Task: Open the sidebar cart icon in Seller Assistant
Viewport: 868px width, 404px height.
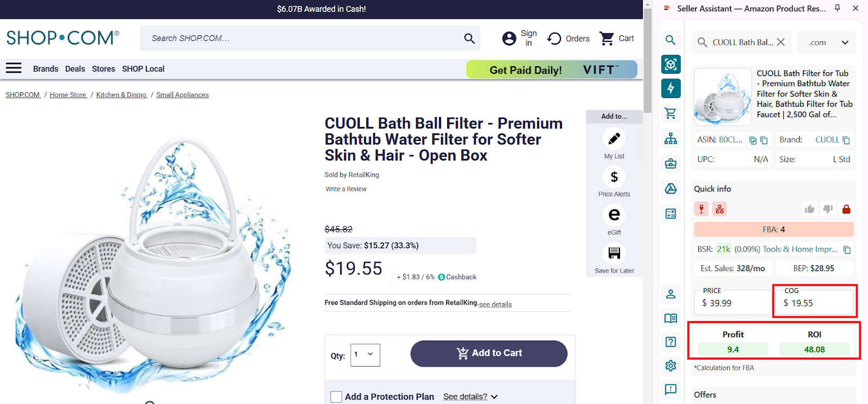Action: click(671, 113)
